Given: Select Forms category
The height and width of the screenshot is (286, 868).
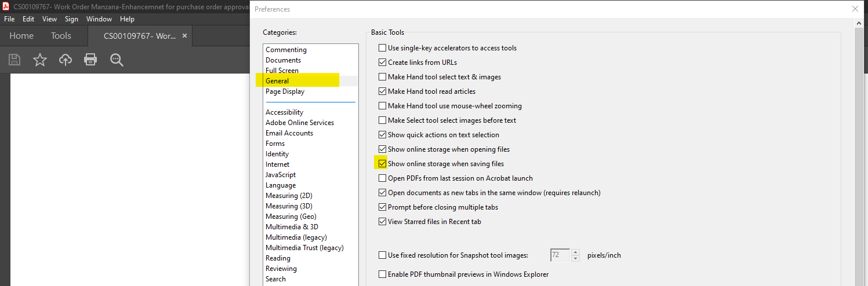Looking at the screenshot, I should click(x=275, y=144).
